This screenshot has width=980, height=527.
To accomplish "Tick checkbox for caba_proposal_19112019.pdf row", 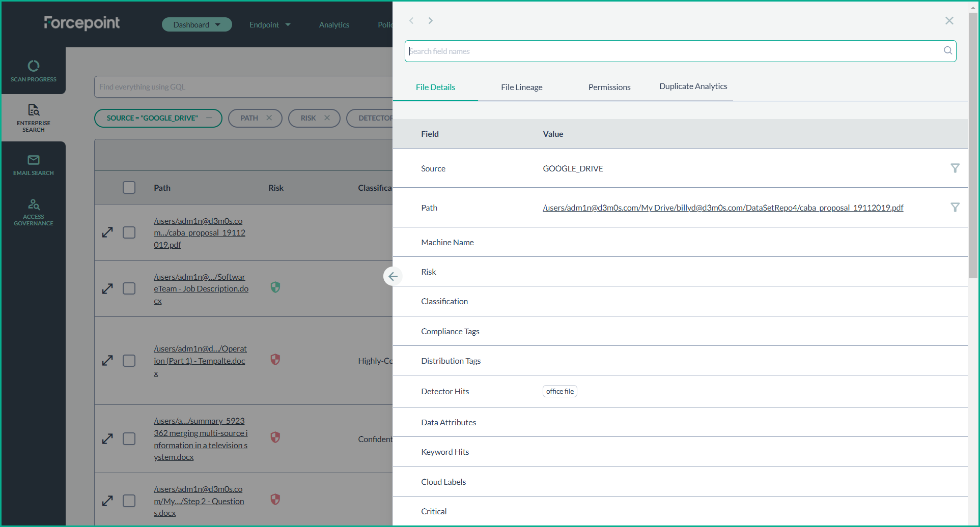I will click(x=129, y=232).
